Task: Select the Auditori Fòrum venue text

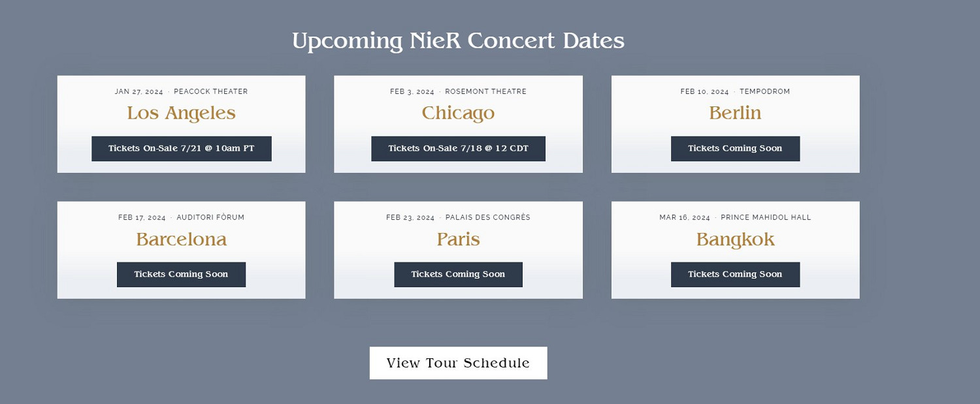Action: tap(210, 218)
